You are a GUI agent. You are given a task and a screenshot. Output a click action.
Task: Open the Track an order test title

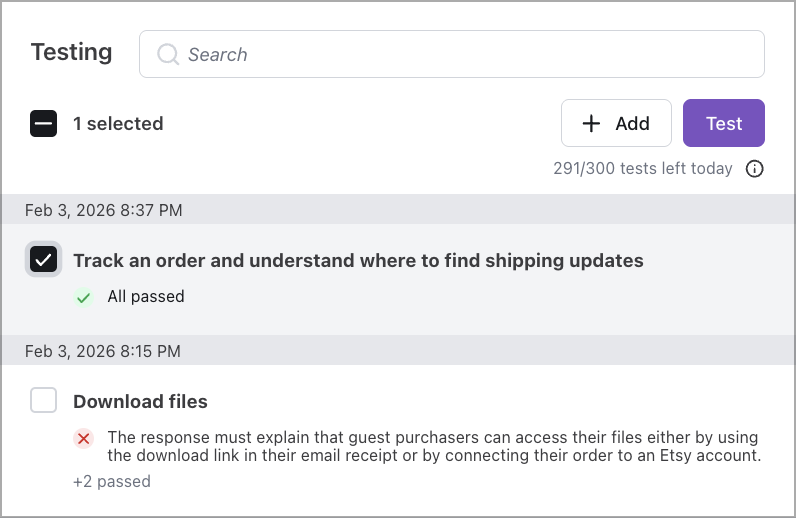[358, 261]
